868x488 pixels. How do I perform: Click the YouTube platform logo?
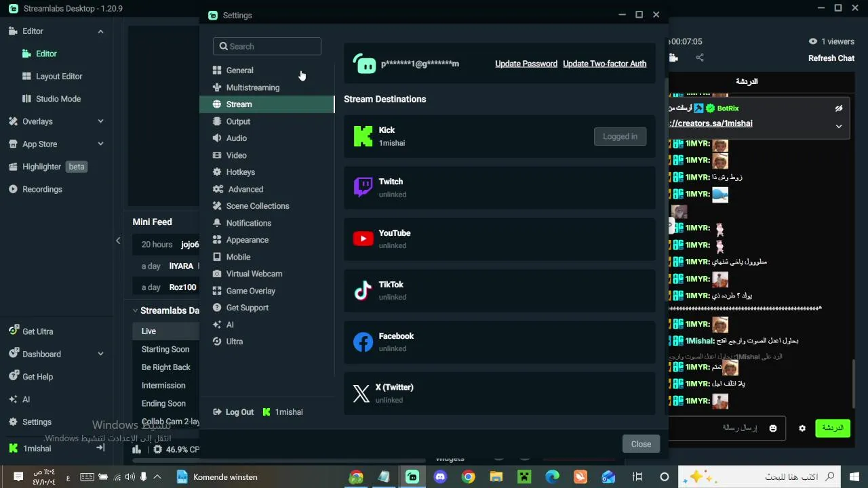[363, 239]
